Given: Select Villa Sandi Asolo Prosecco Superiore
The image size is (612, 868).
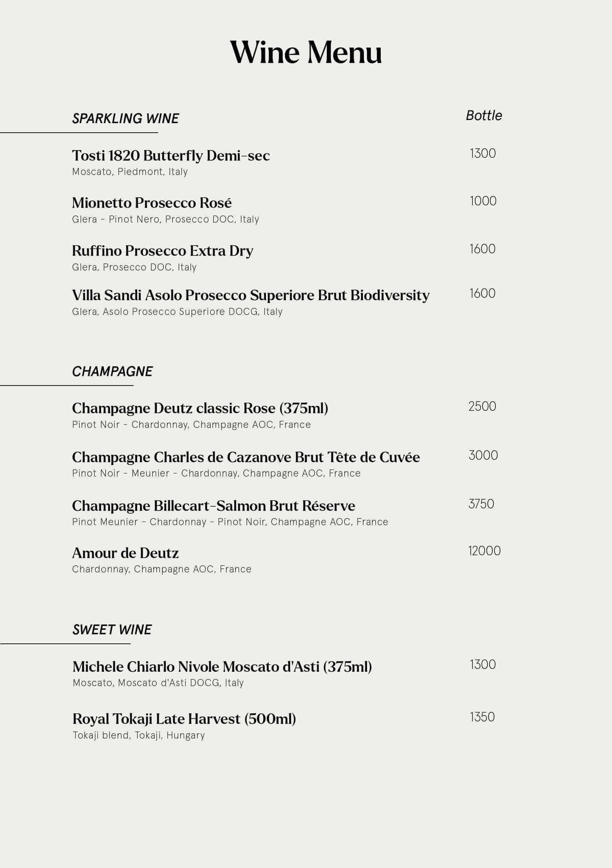Looking at the screenshot, I should [x=251, y=295].
